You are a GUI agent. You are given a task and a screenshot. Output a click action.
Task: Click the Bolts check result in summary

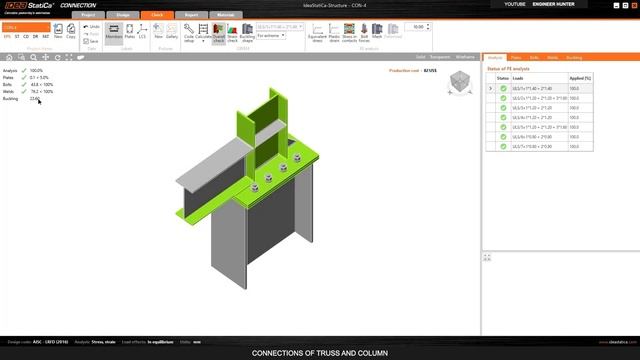[42, 84]
